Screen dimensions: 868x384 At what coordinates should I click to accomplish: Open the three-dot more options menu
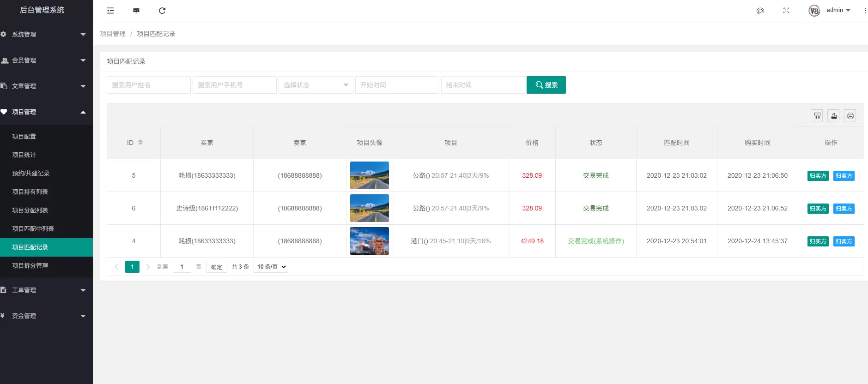865,11
